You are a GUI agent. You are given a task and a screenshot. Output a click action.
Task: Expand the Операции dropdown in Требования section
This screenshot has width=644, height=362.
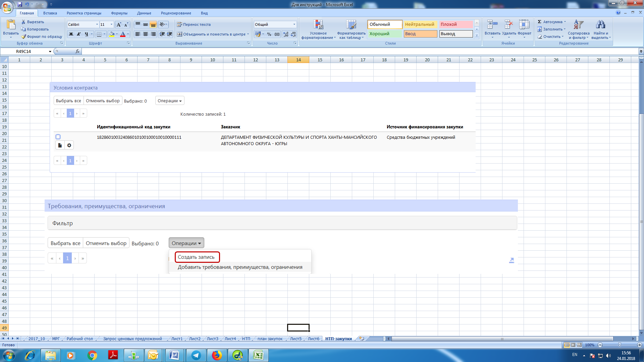[186, 243]
